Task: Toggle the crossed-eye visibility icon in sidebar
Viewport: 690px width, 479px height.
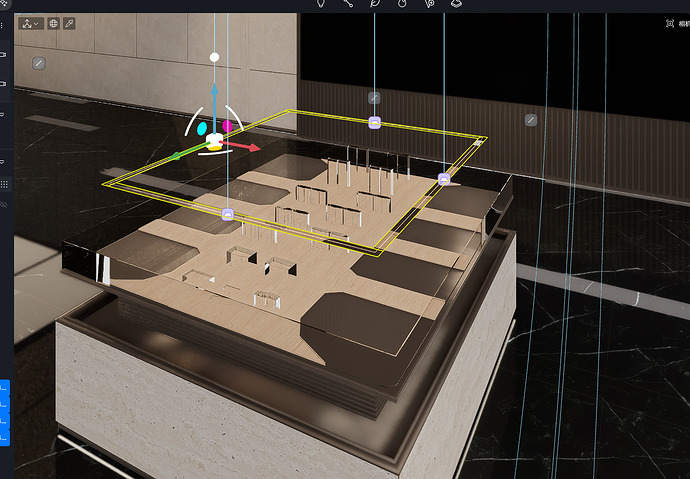Action: pyautogui.click(x=4, y=204)
